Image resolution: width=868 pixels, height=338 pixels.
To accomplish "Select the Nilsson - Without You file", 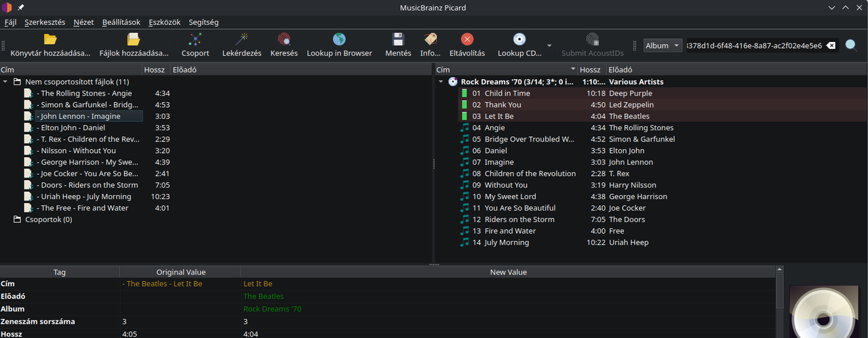I will 76,150.
